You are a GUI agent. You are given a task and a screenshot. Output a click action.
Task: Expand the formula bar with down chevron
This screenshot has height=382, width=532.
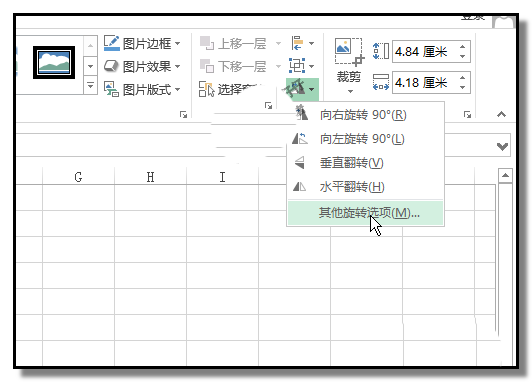coord(502,146)
